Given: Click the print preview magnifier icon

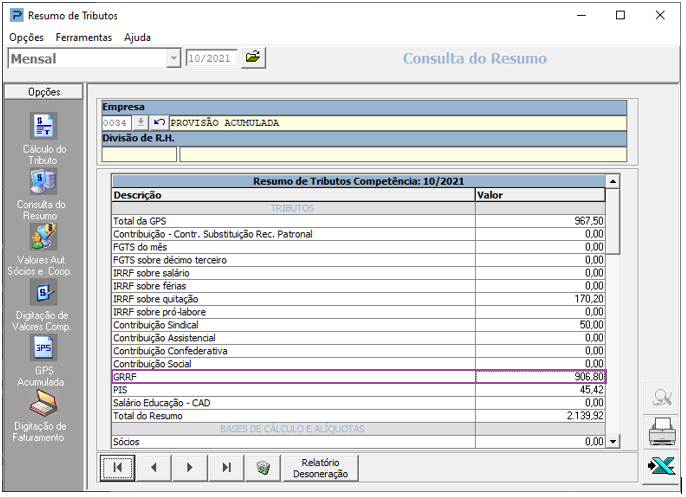Looking at the screenshot, I should 662,398.
